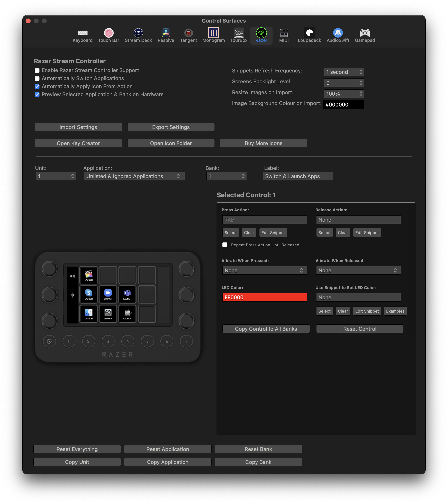The image size is (448, 504).
Task: Click Clear under Release Action
Action: click(x=343, y=232)
